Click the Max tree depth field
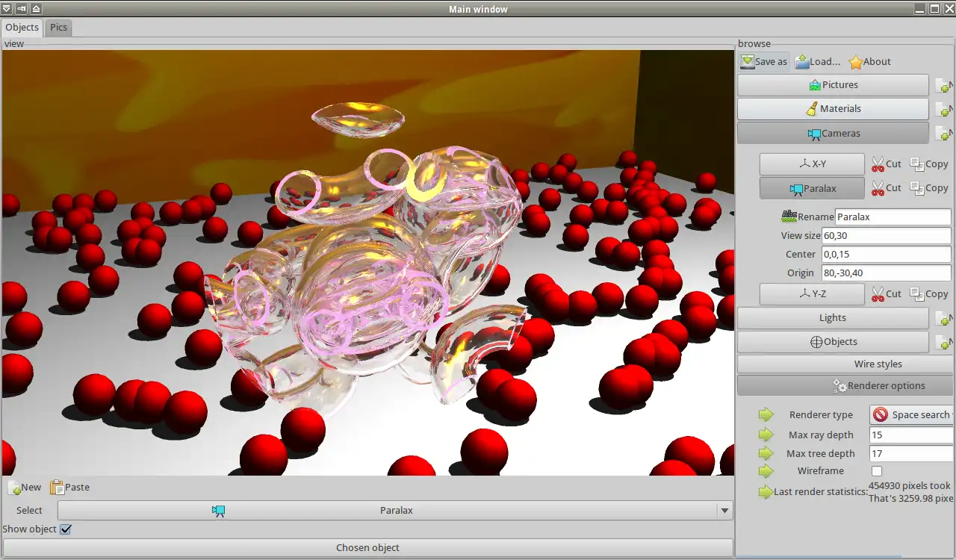 (x=912, y=454)
